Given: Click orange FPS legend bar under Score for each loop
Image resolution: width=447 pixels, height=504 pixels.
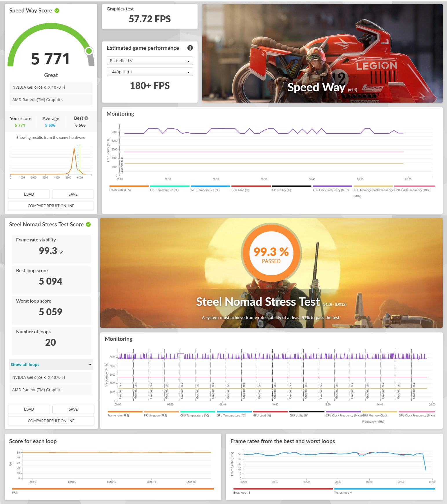Looking at the screenshot, I should click(113, 489).
